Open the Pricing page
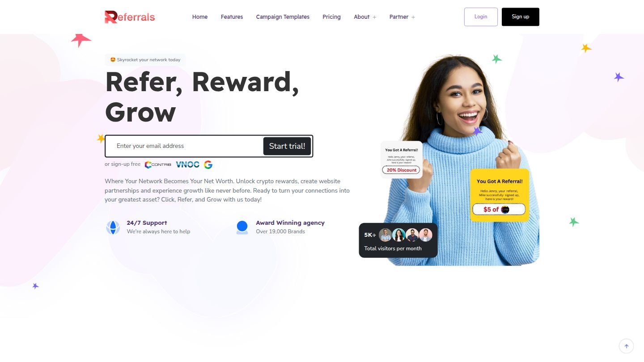This screenshot has height=362, width=644. [x=331, y=17]
